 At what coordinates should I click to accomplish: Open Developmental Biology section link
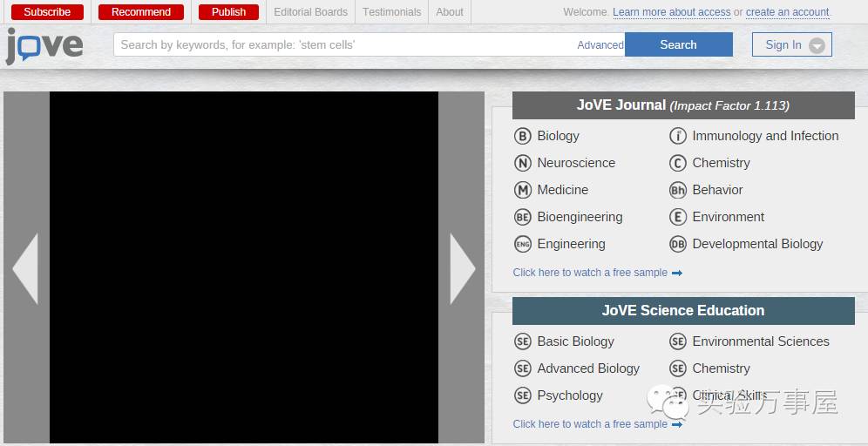757,244
